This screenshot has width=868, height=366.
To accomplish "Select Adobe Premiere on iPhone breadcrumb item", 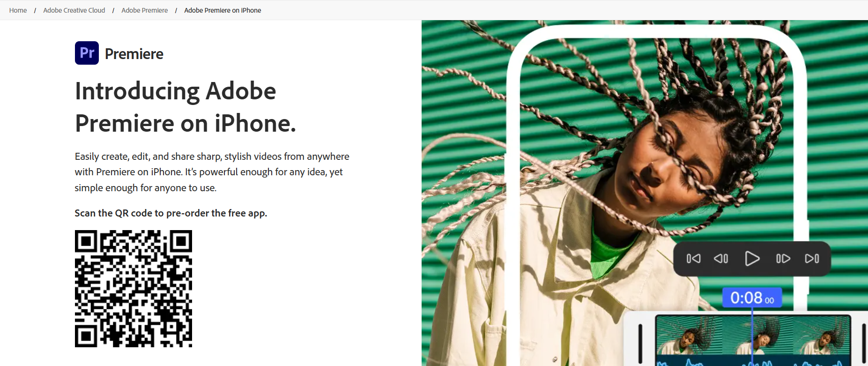I will pos(223,10).
